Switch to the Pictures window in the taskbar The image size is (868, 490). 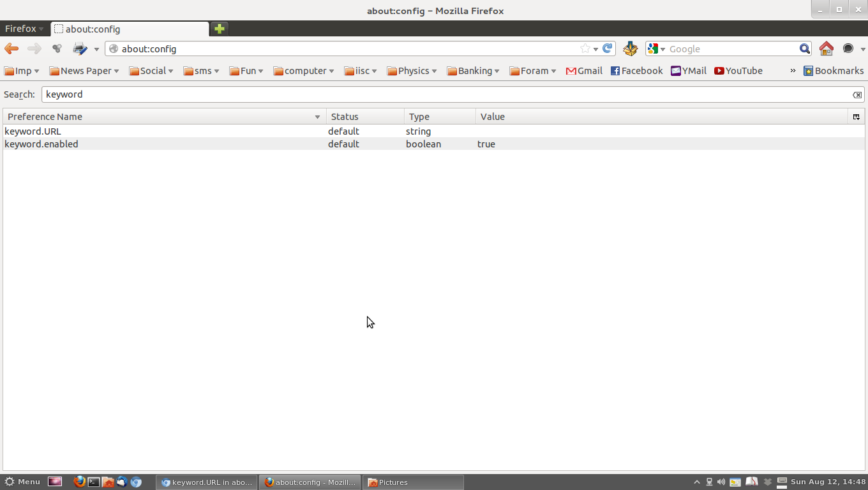(x=413, y=482)
